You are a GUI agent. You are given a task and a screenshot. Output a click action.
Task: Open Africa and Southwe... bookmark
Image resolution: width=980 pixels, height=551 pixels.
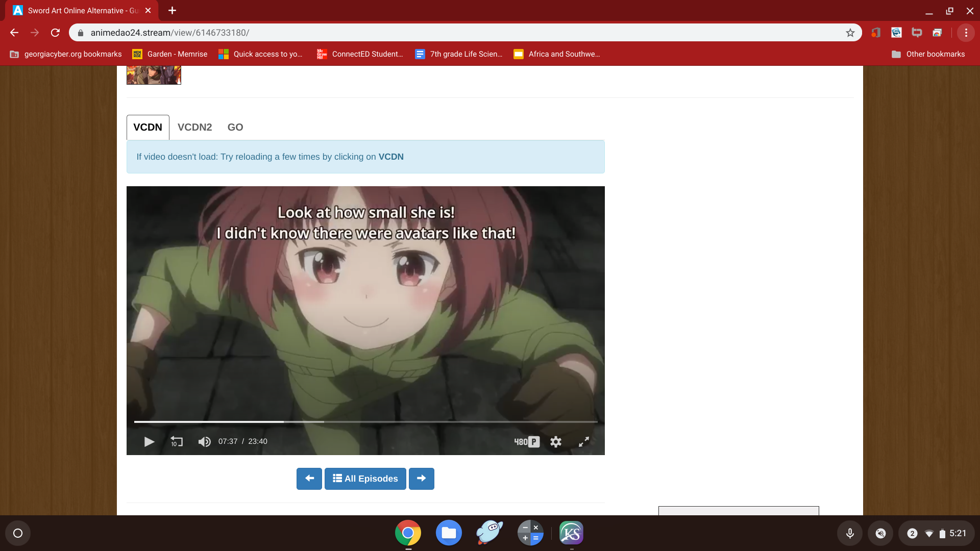(x=557, y=54)
